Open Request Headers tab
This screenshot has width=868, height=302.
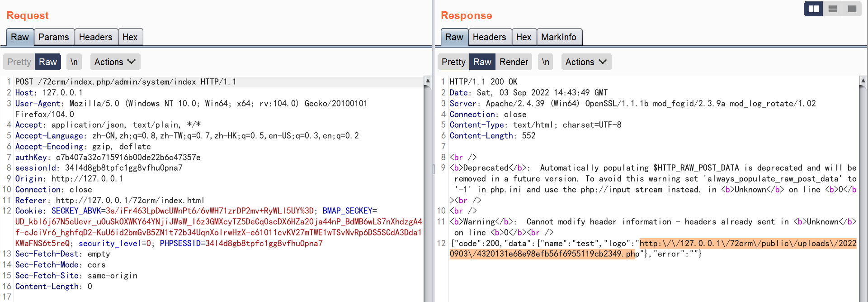(95, 37)
